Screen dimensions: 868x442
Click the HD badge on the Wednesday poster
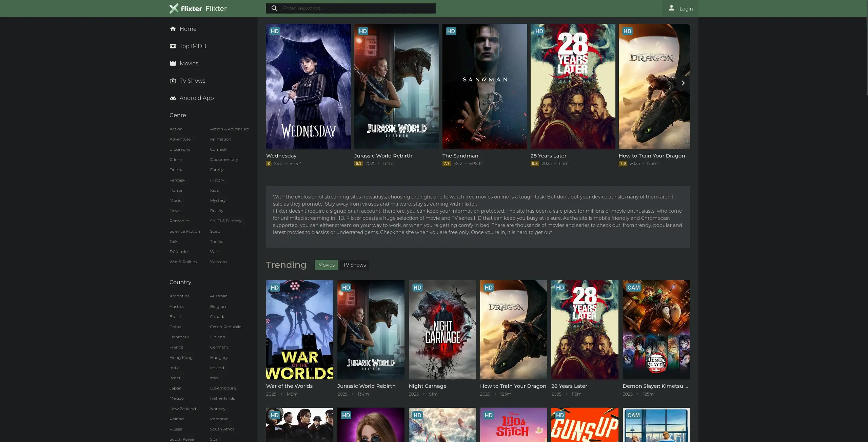275,31
